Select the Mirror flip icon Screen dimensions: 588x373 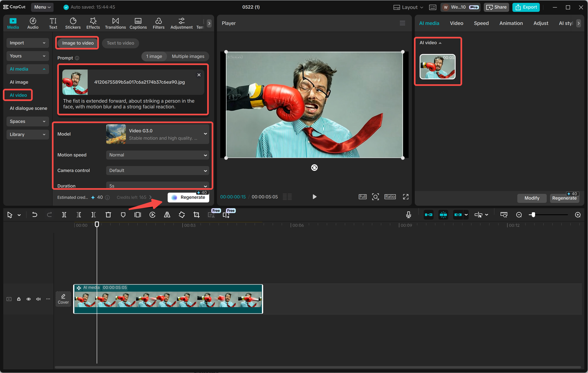167,215
